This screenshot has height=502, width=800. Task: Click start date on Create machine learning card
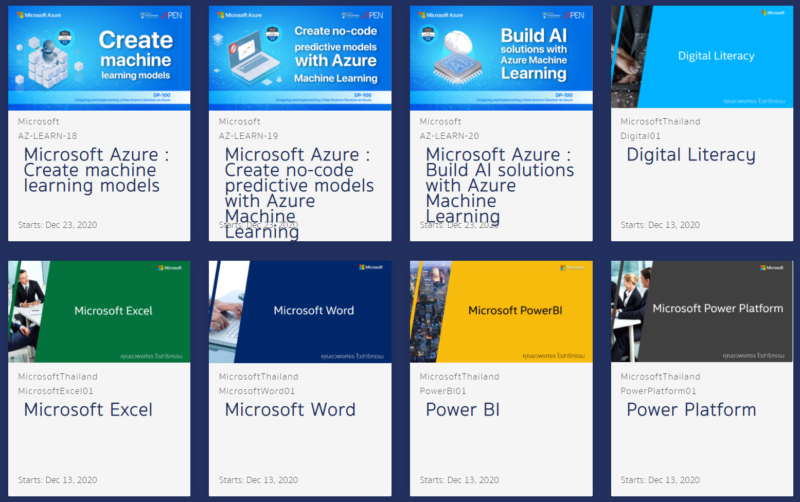[x=58, y=224]
